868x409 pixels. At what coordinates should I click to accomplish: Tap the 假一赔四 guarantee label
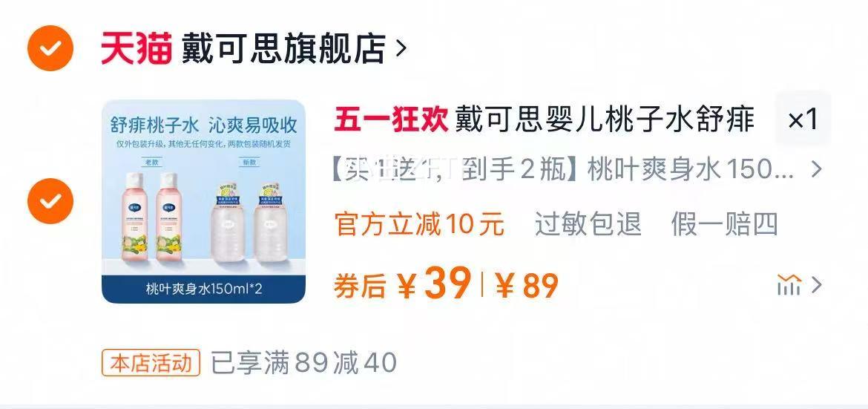tap(725, 224)
